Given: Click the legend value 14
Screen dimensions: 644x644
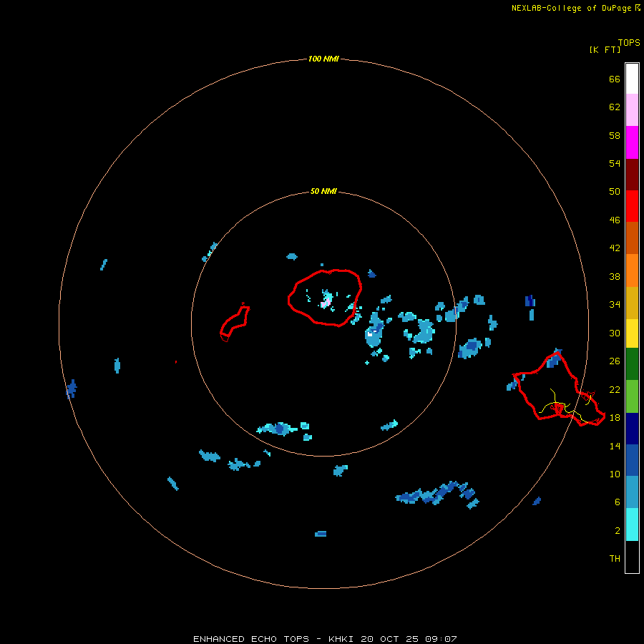Looking at the screenshot, I should [x=615, y=446].
